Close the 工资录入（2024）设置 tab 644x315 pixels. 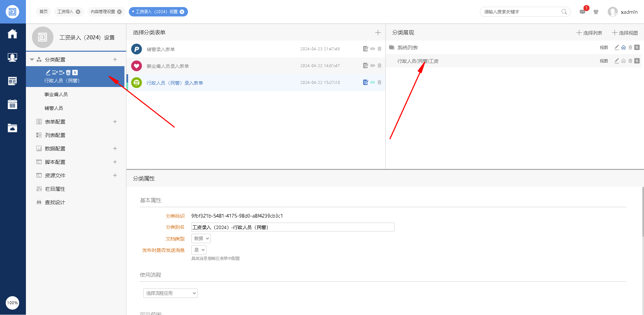[182, 12]
